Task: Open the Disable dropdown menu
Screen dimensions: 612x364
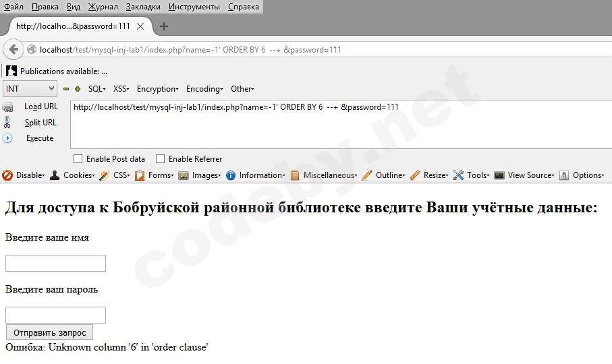Action: click(x=30, y=175)
